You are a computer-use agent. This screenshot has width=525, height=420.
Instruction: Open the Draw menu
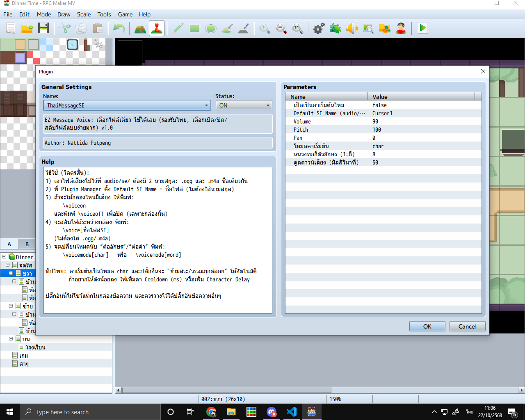click(64, 14)
